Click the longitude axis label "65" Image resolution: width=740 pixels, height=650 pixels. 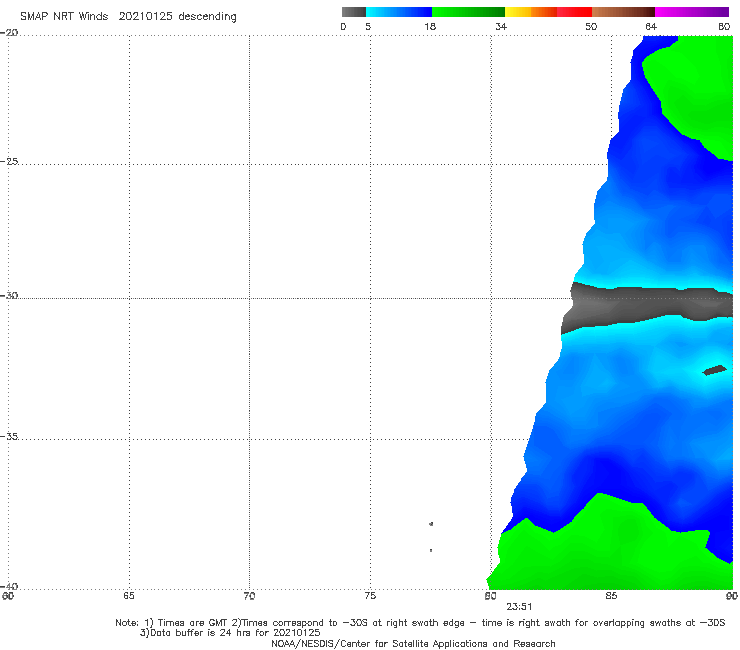point(129,596)
